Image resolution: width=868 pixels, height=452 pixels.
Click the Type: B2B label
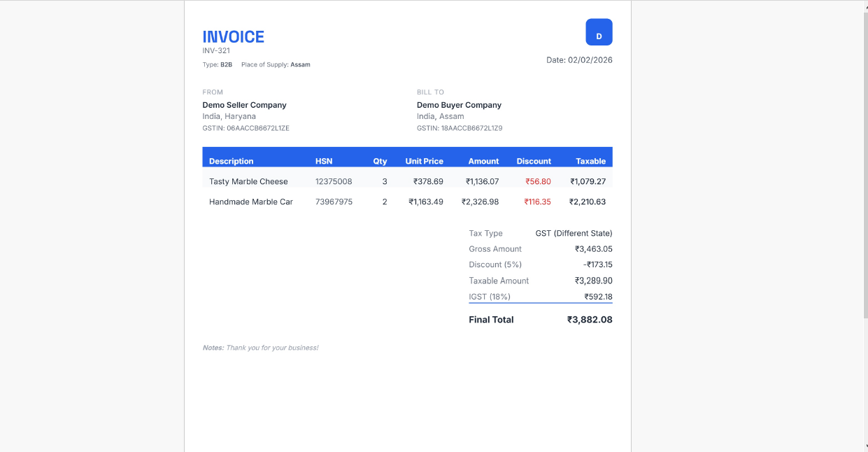click(218, 64)
